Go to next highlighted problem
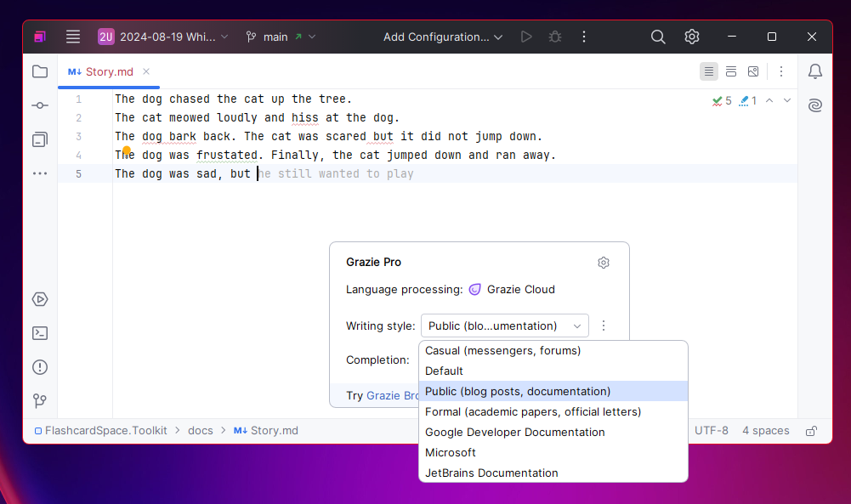The image size is (851, 504). 787,100
